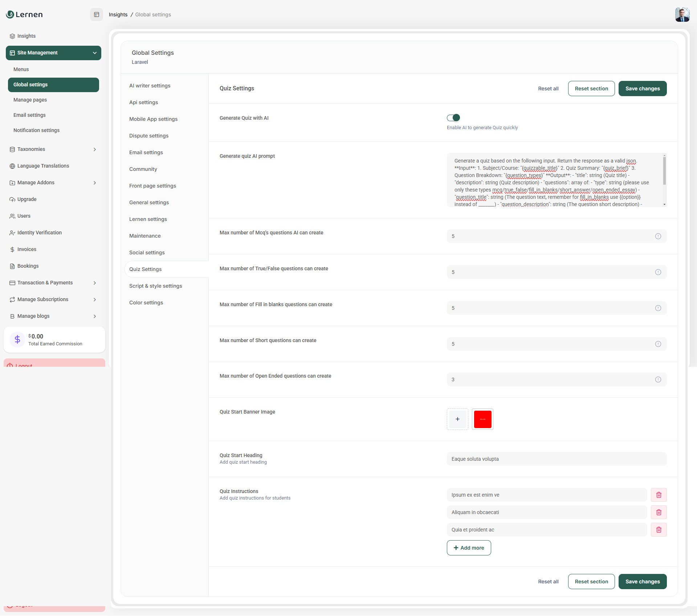Remove the 'Quia et proident ac' instruction
697x616 pixels.
(659, 530)
